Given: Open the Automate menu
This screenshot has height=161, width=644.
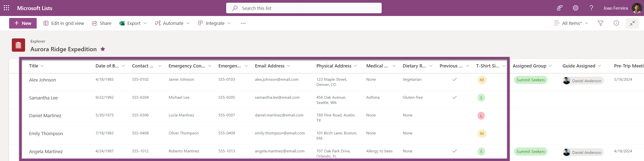Looking at the screenshot, I should point(173,23).
